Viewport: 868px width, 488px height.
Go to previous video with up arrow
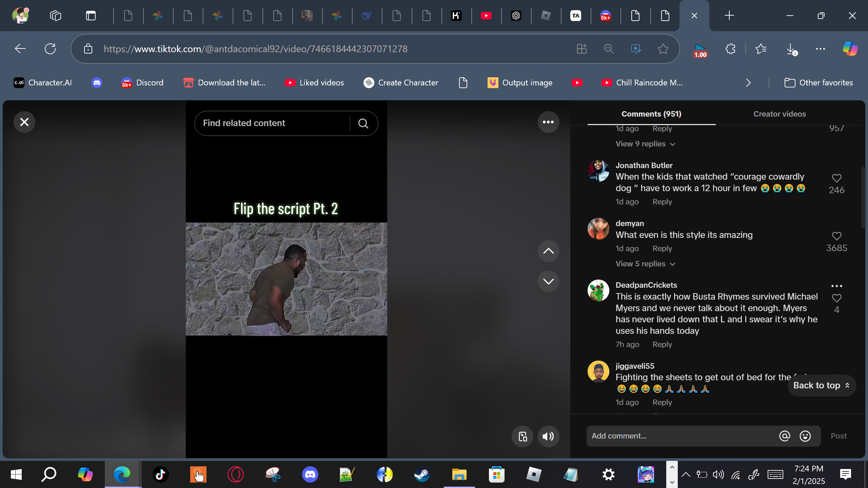tap(548, 251)
